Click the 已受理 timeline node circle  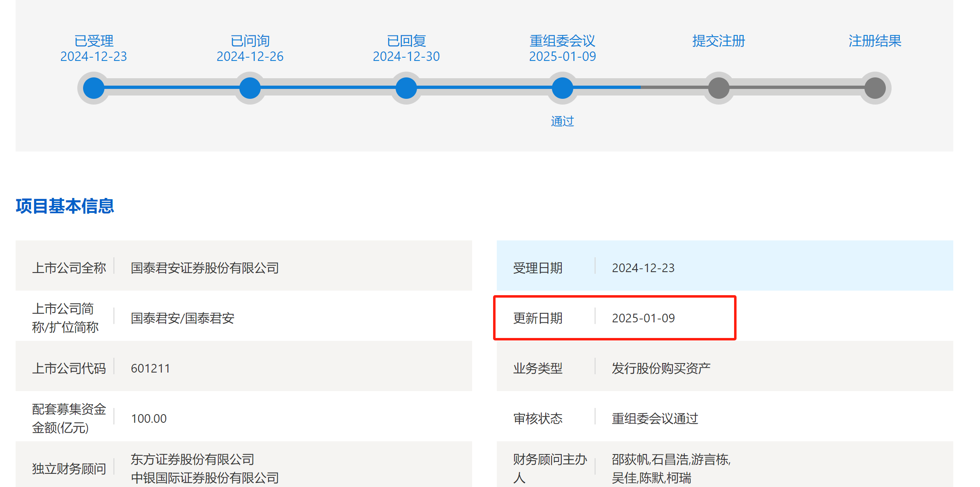(x=94, y=88)
